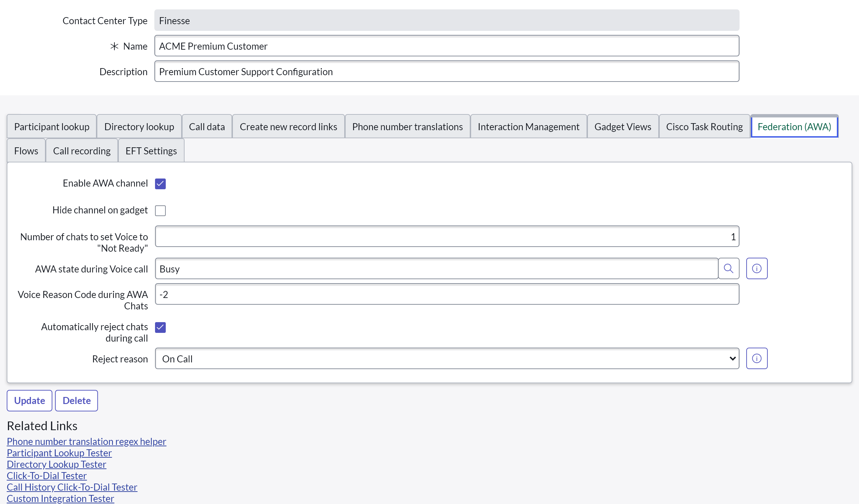Open the Gadget Views tab
The width and height of the screenshot is (859, 504).
[x=622, y=127]
